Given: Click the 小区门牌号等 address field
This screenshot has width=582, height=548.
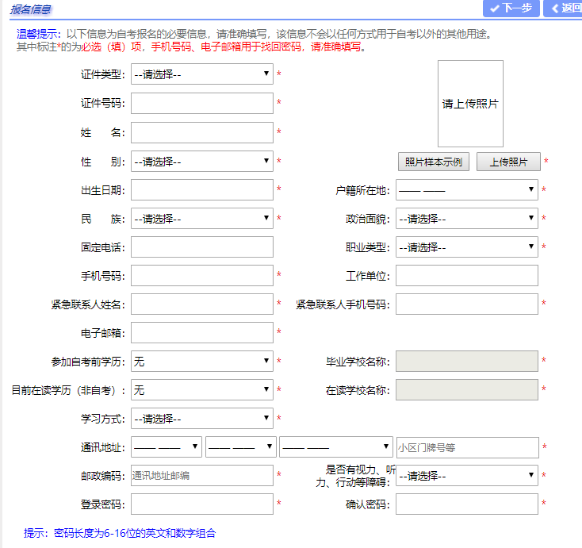Looking at the screenshot, I should point(467,447).
